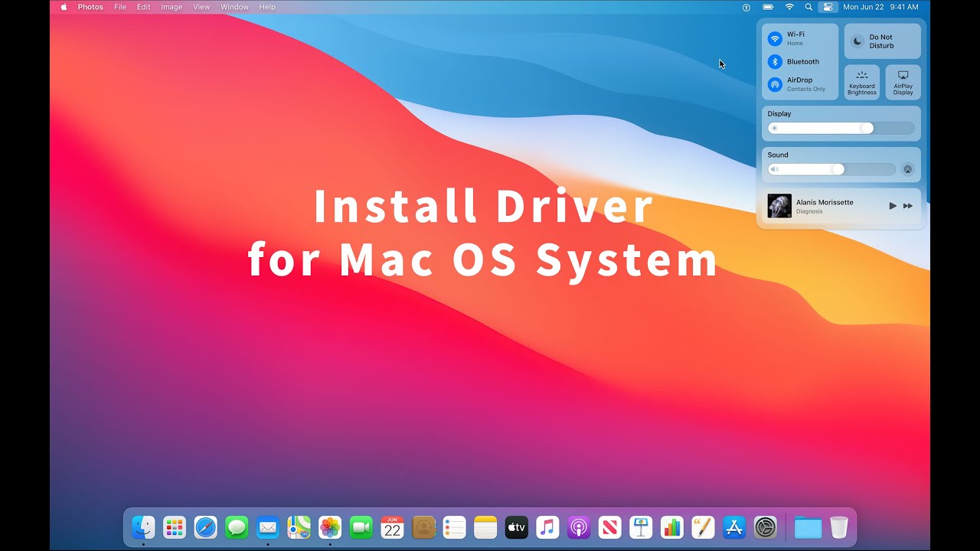
Task: Open Finder from the Dock
Action: point(143,527)
